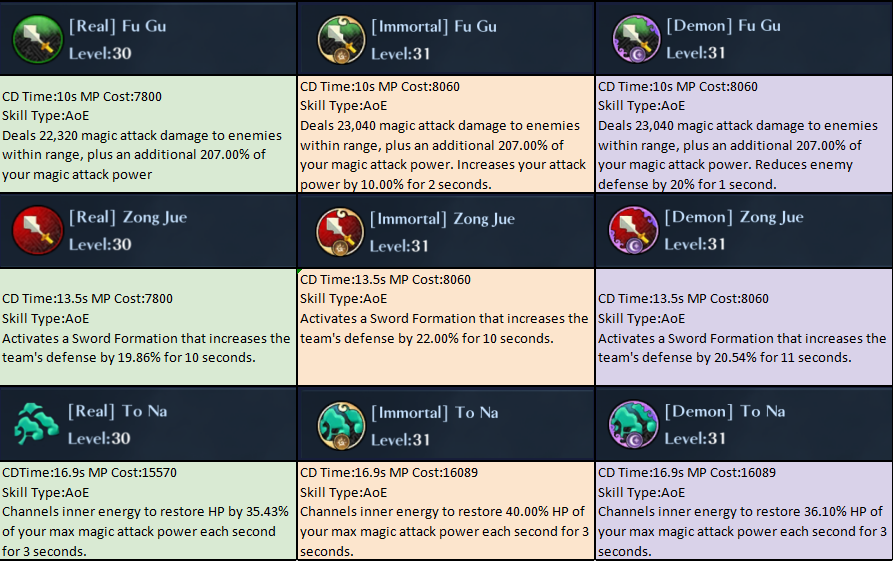This screenshot has height=561, width=893.
Task: Click the [Immortal] Zong Jue title text
Action: click(x=443, y=218)
